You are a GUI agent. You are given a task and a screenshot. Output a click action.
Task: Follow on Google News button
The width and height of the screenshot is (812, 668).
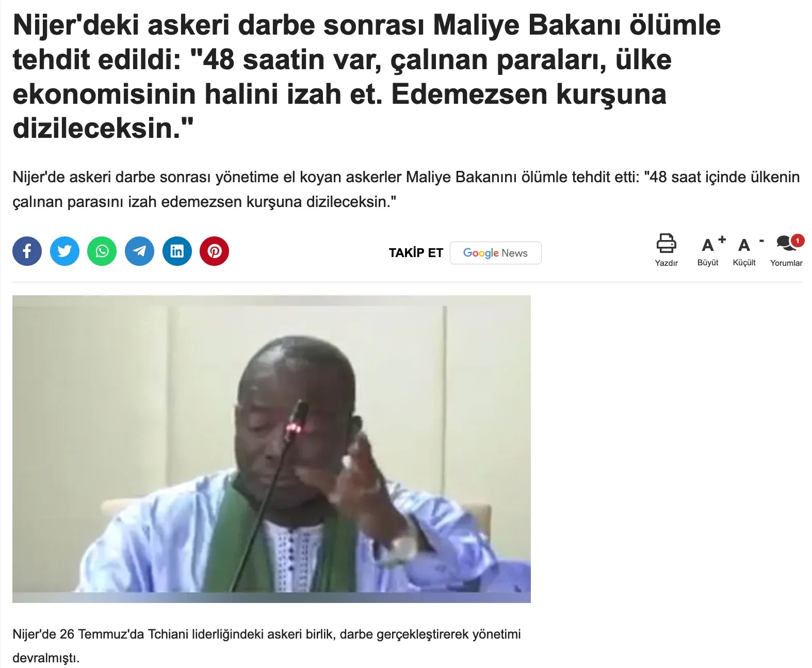point(495,253)
